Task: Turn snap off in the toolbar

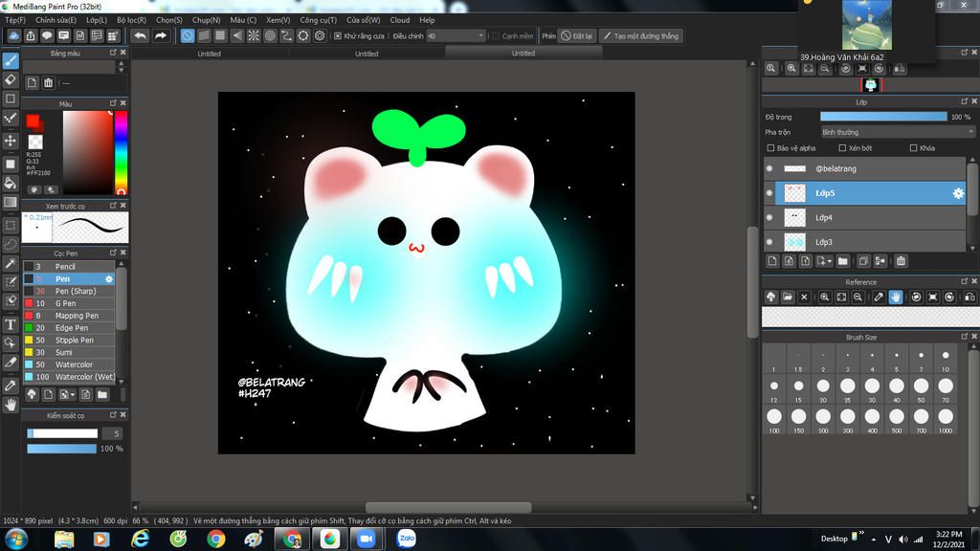Action: coord(188,35)
